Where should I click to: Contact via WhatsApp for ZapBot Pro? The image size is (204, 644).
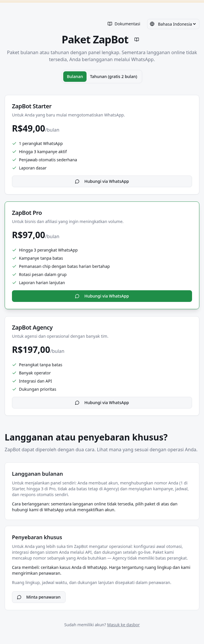102,296
